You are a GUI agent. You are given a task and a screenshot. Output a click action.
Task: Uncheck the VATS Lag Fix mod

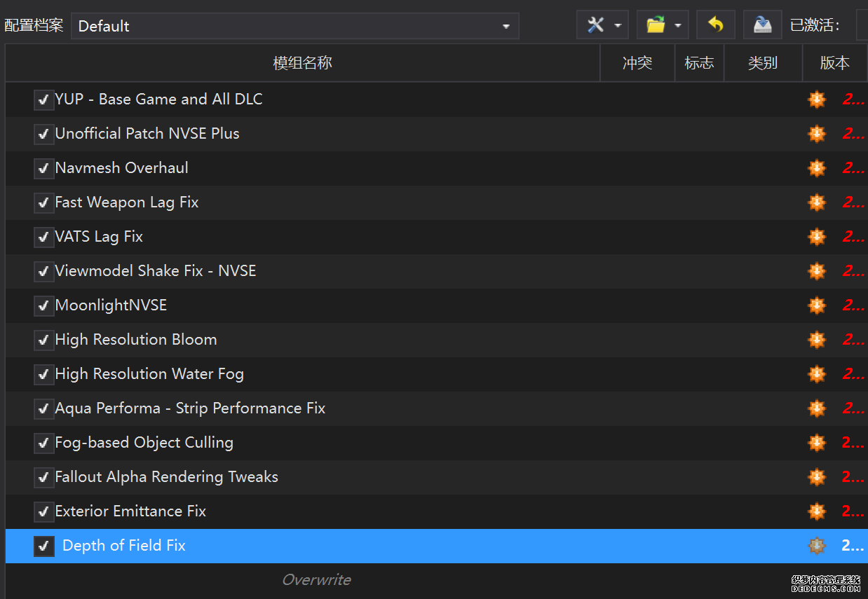(44, 237)
